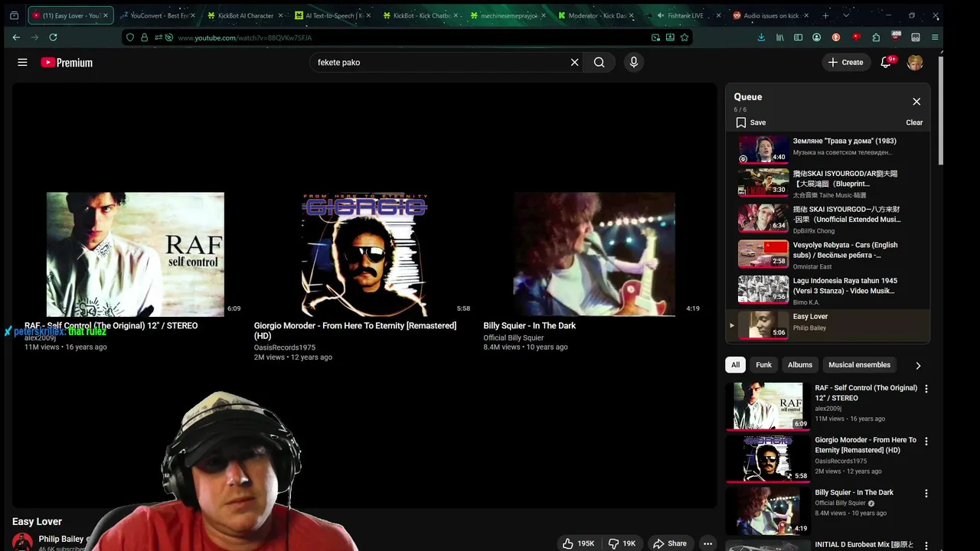Switch to the YouConvert tab
Screen dimensions: 980x551
[159, 15]
